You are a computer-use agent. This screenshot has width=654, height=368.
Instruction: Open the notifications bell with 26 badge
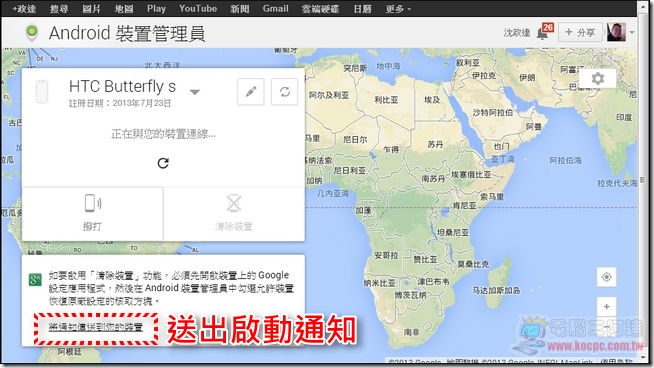pyautogui.click(x=545, y=32)
